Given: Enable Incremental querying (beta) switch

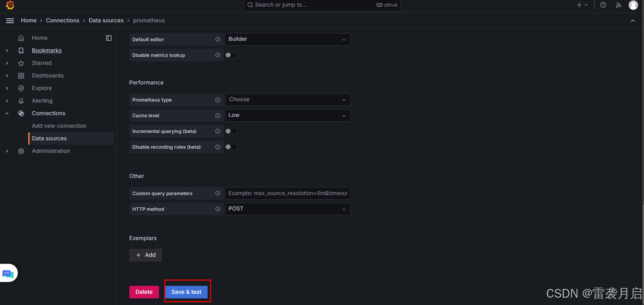Looking at the screenshot, I should [231, 131].
